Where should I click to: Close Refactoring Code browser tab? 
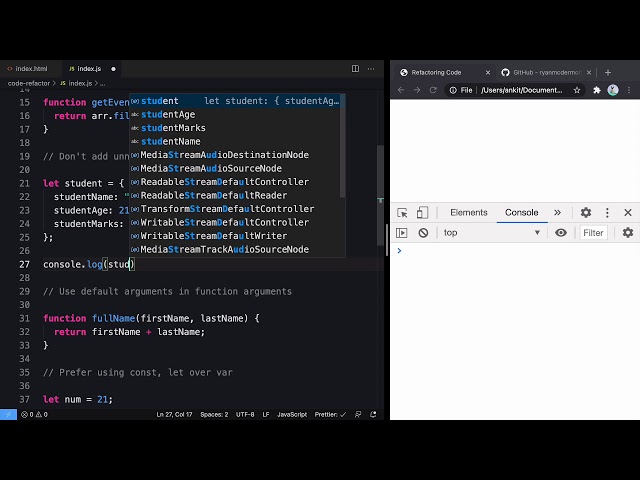coord(488,72)
